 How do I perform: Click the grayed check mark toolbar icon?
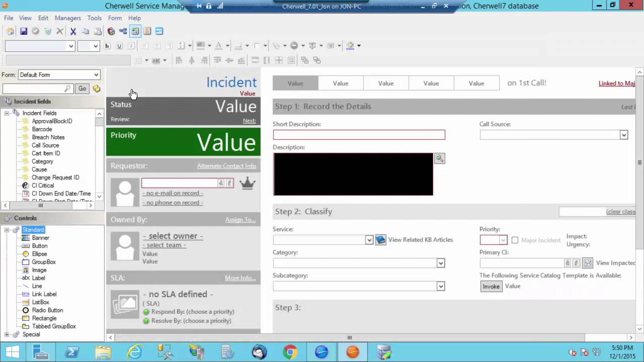35,31
